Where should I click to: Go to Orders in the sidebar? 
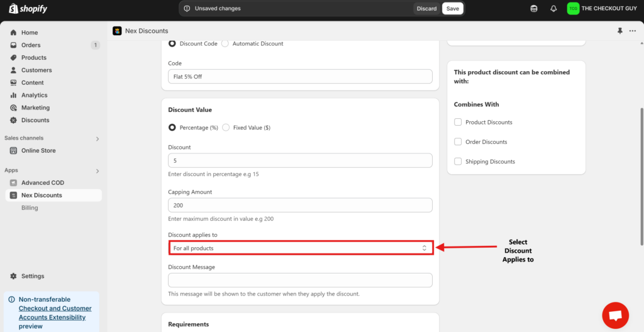31,45
